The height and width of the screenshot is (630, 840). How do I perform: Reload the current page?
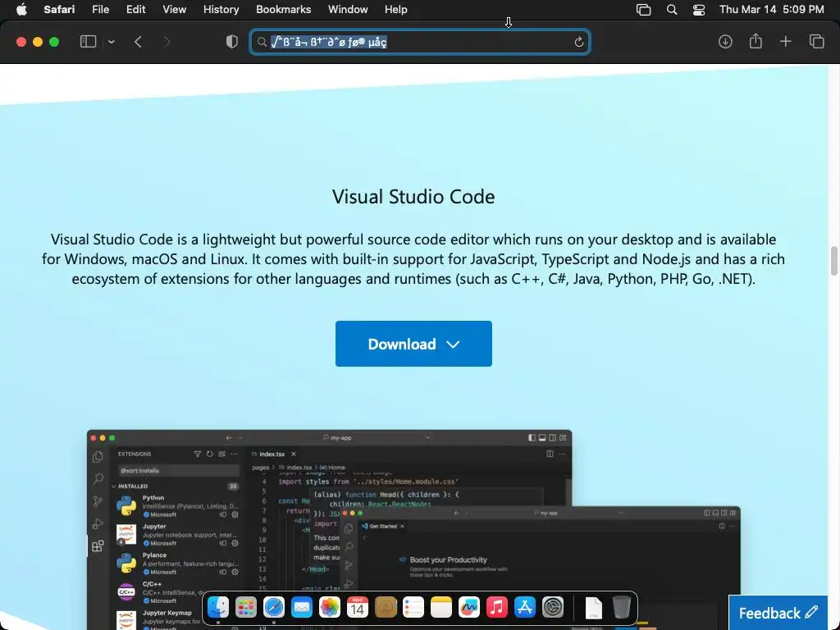pyautogui.click(x=578, y=42)
